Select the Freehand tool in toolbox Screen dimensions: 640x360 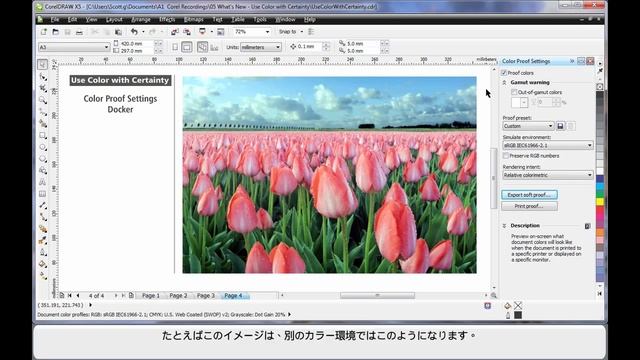tap(42, 111)
